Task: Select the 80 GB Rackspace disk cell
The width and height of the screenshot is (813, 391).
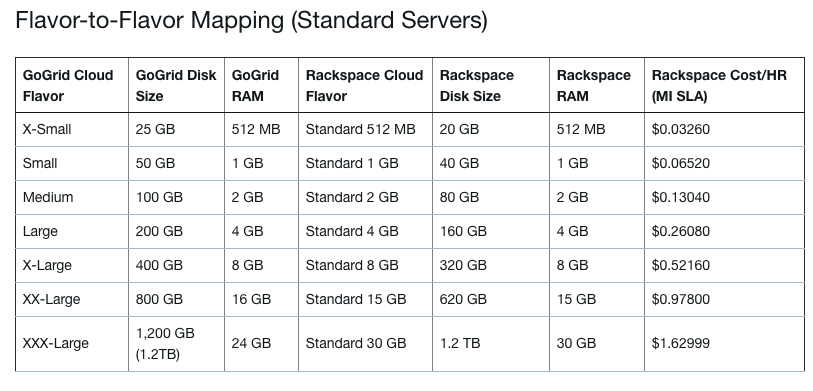Action: [x=491, y=198]
